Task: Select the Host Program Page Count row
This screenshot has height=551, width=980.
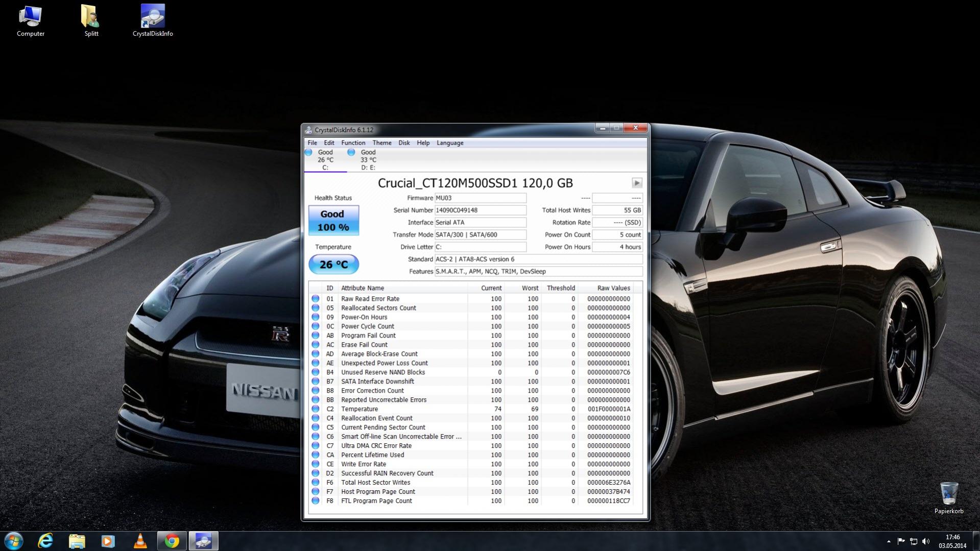Action: (471, 492)
